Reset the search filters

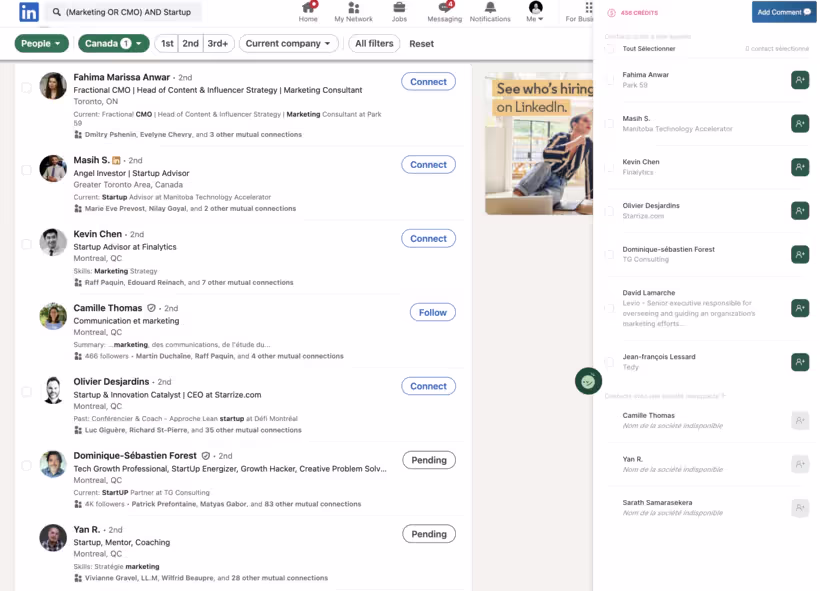click(422, 44)
